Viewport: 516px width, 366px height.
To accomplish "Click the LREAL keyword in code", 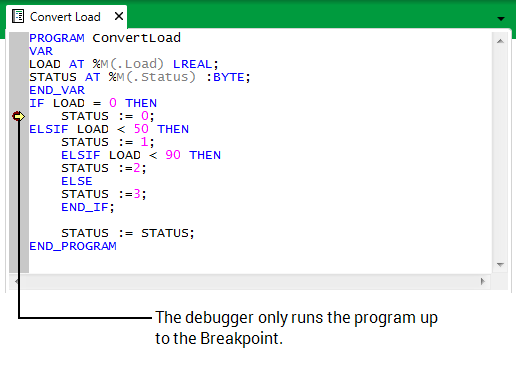I will tap(192, 64).
